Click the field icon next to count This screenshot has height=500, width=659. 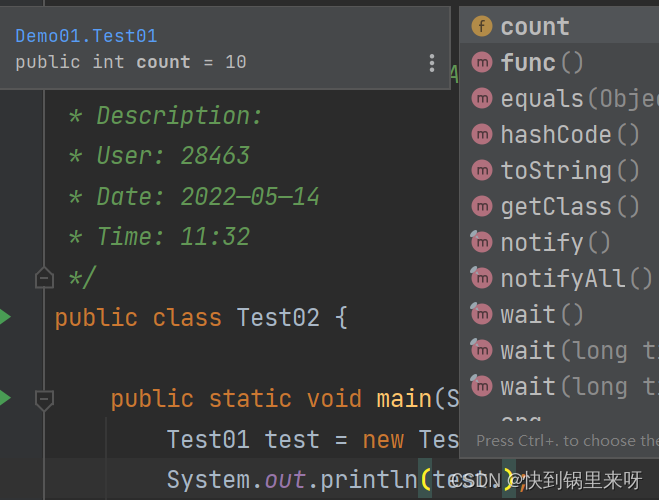pyautogui.click(x=482, y=27)
